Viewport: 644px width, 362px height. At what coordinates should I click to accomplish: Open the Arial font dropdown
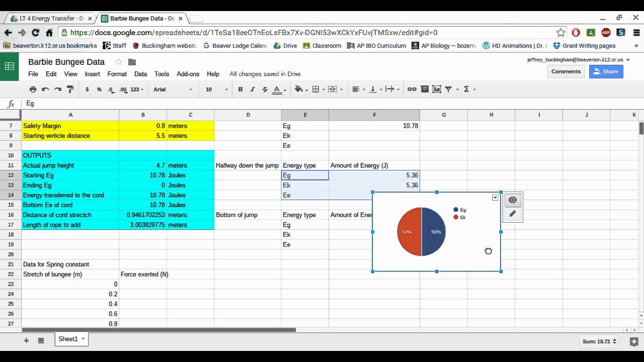173,89
